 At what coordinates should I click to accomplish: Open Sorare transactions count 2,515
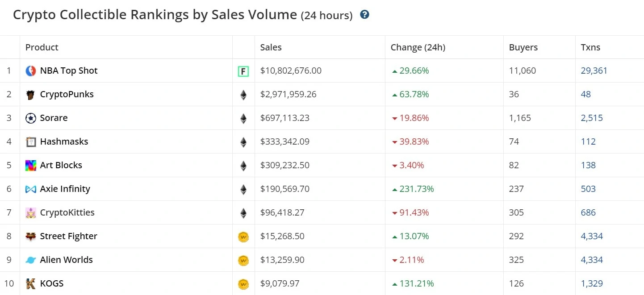(x=592, y=118)
